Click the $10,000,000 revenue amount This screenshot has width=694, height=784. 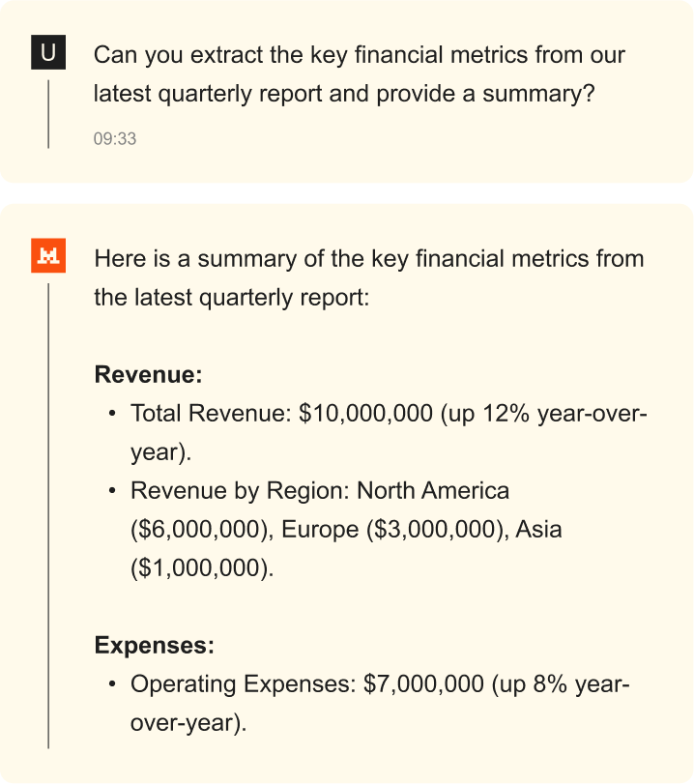click(365, 414)
